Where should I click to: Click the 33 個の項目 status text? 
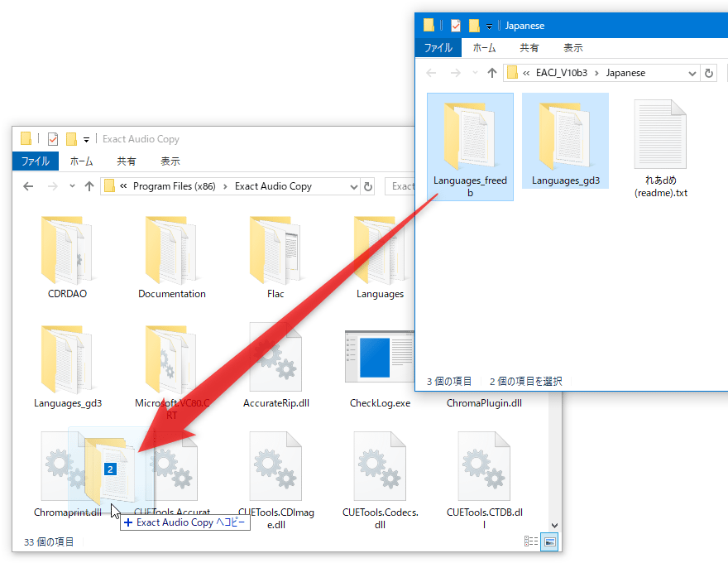(49, 541)
